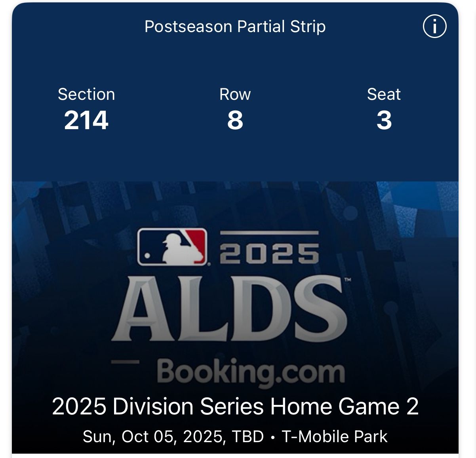
Task: Select section number 214
Action: [86, 120]
